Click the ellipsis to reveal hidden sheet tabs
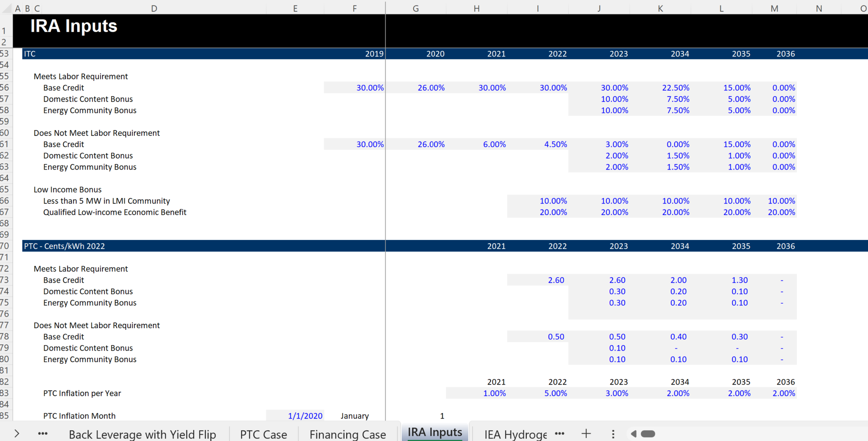Image resolution: width=868 pixels, height=441 pixels. (42, 433)
